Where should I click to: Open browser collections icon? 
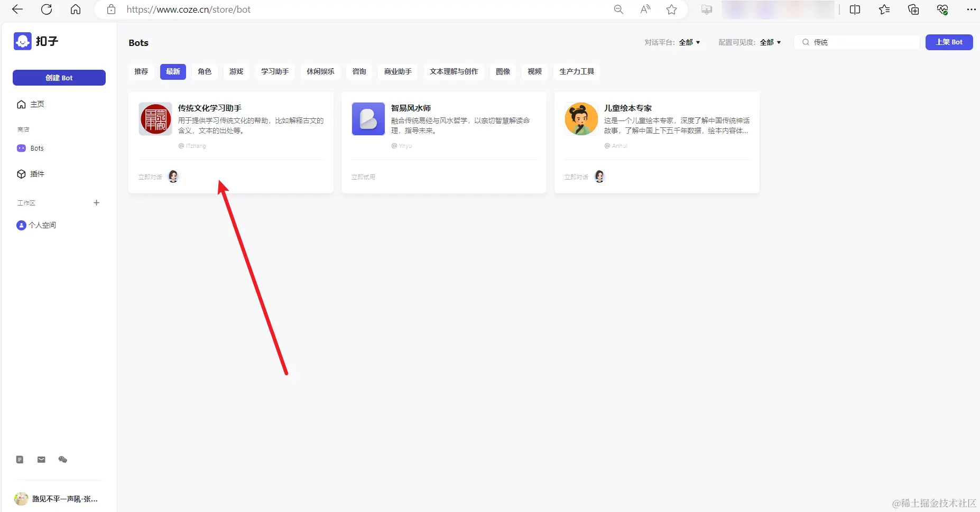[x=913, y=10]
